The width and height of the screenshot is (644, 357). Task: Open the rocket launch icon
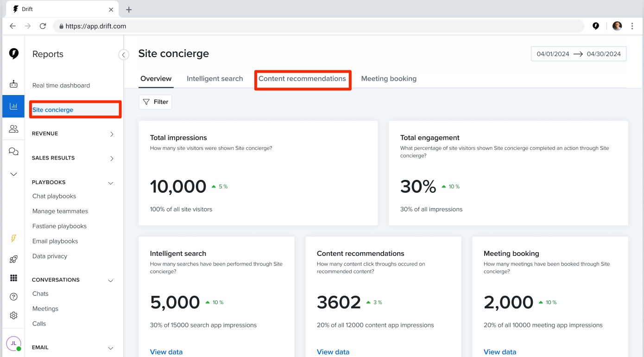click(13, 259)
